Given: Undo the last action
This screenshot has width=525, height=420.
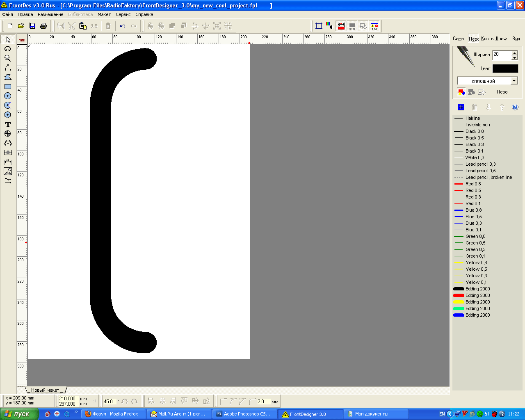Looking at the screenshot, I should pos(123,26).
